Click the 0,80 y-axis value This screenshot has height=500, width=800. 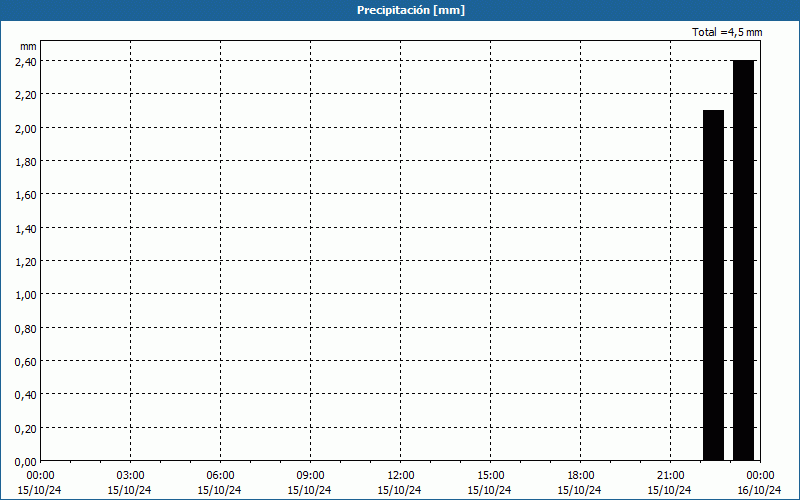coord(26,329)
